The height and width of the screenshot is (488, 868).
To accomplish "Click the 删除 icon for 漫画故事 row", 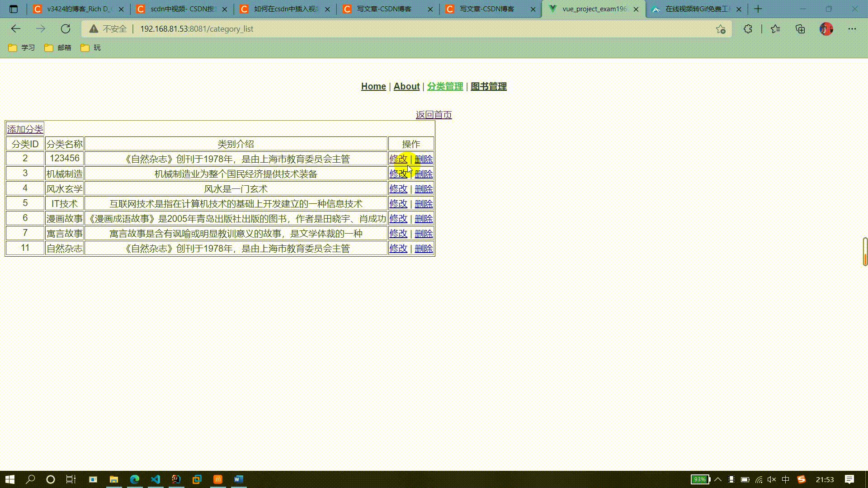I will click(423, 219).
